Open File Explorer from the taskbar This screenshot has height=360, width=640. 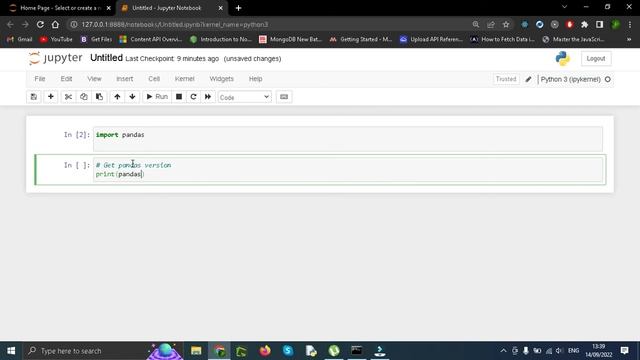point(196,351)
